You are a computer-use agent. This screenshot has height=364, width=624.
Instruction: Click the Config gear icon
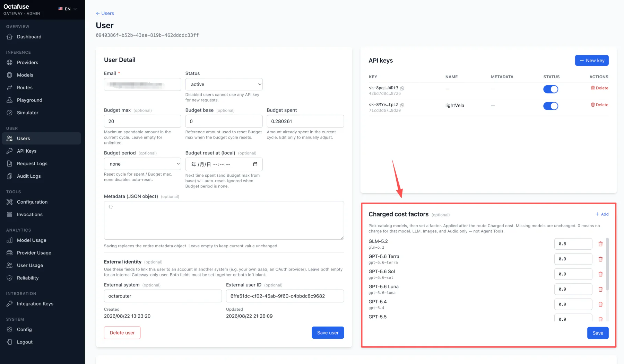pos(10,329)
